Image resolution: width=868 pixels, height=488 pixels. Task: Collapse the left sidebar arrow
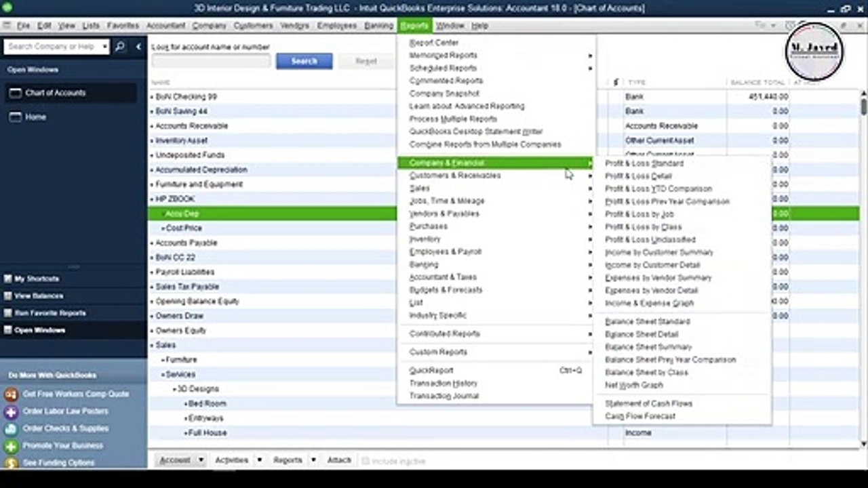click(x=138, y=47)
